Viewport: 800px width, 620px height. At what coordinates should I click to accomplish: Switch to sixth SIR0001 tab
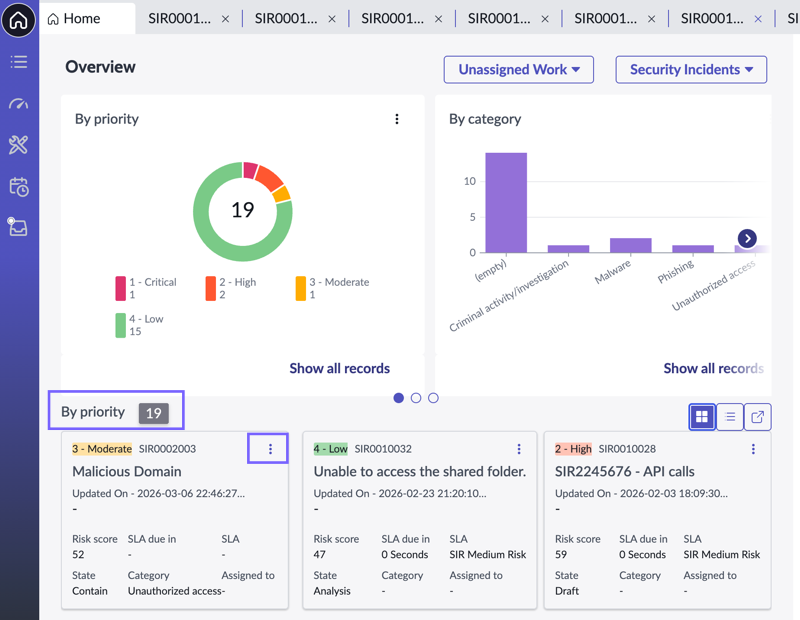coord(712,19)
